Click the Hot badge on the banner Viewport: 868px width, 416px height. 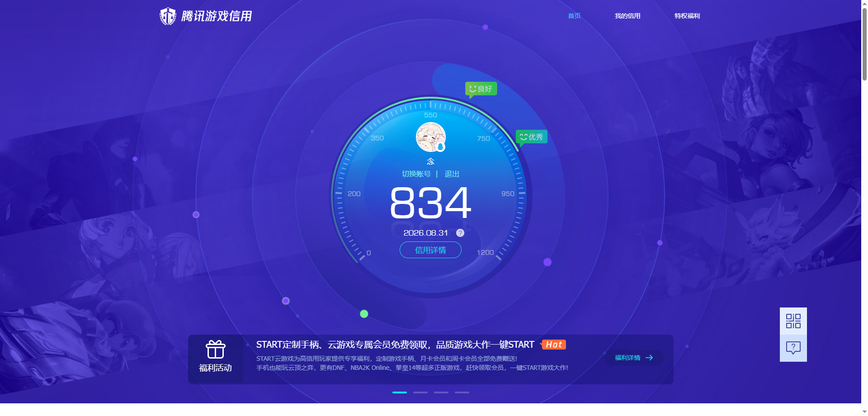click(553, 345)
